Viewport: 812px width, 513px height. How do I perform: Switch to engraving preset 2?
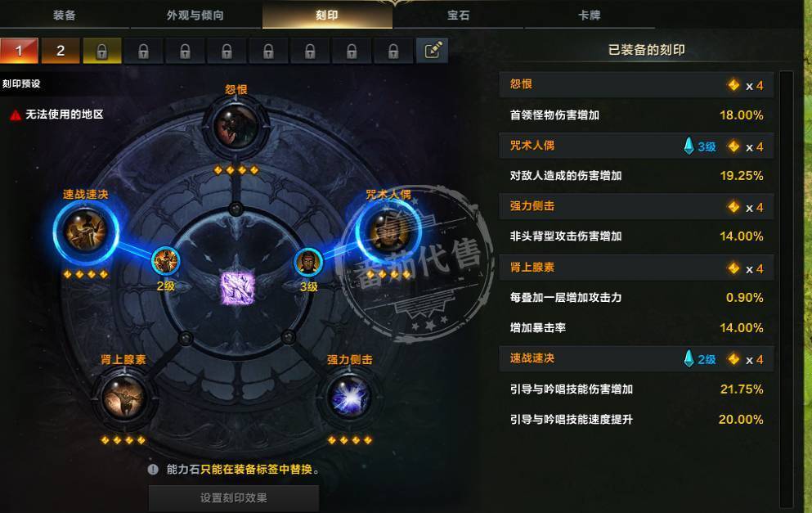pyautogui.click(x=61, y=51)
